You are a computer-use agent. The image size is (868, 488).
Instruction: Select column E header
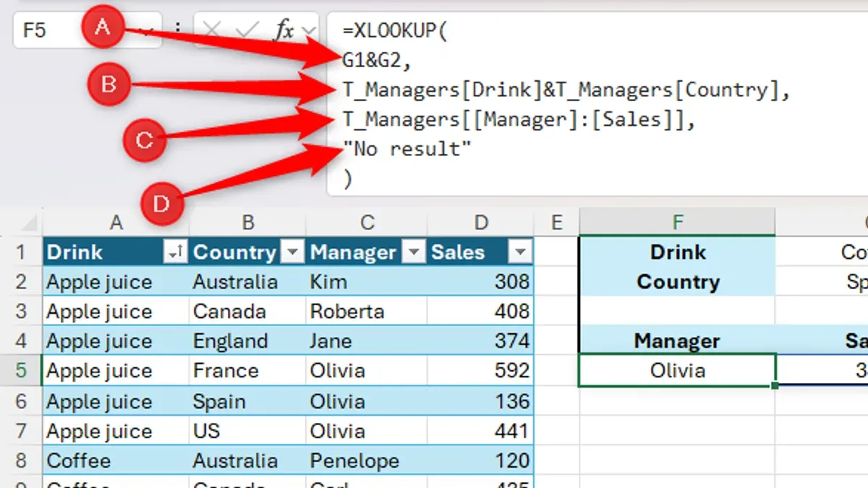[x=556, y=223]
